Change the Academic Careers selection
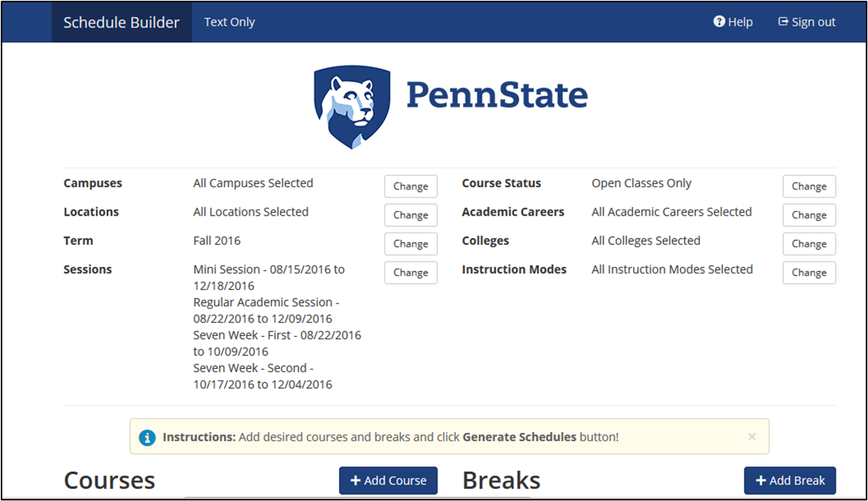 (809, 216)
